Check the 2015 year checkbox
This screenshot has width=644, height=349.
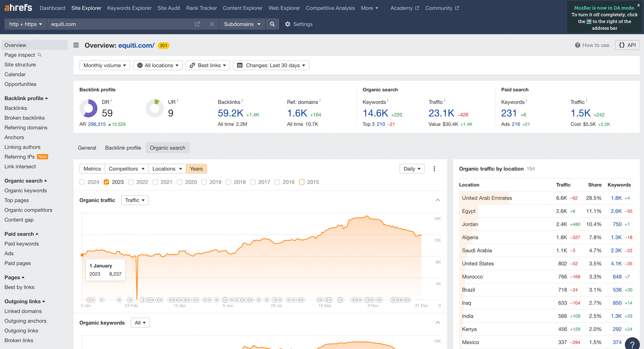[301, 182]
